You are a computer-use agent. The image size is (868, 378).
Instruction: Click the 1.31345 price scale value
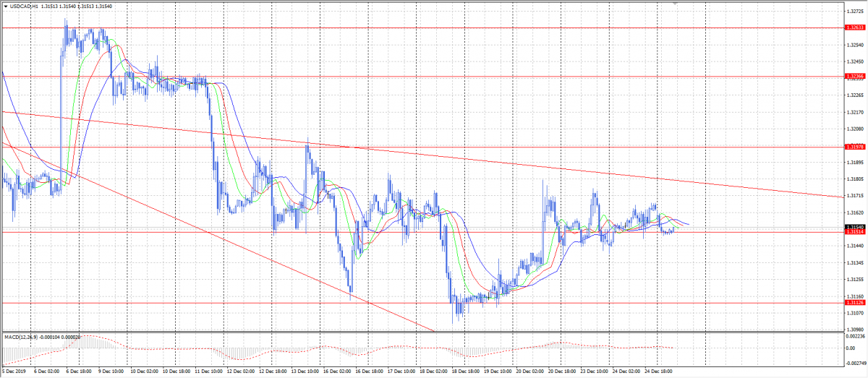click(854, 262)
